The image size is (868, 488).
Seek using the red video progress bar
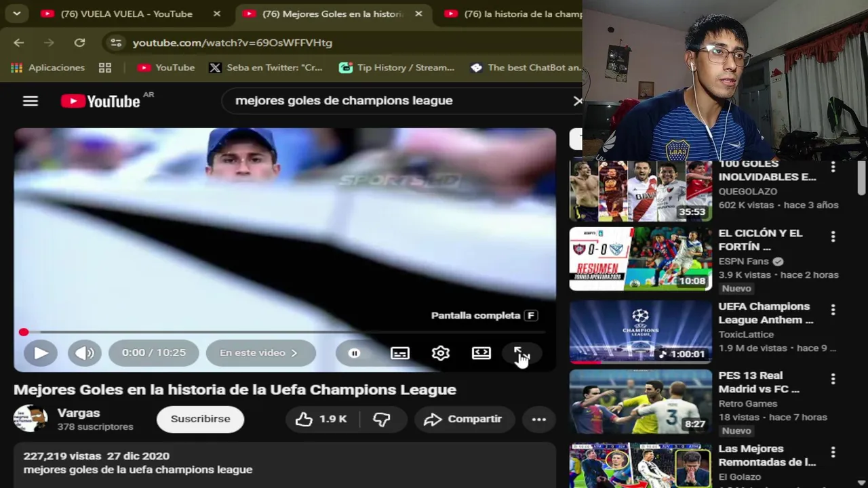(x=284, y=332)
